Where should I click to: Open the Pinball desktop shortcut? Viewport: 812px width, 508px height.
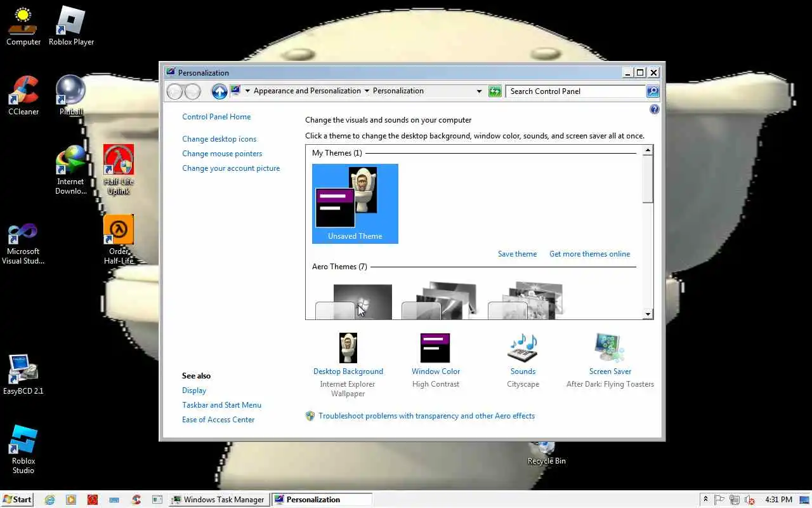(x=71, y=96)
